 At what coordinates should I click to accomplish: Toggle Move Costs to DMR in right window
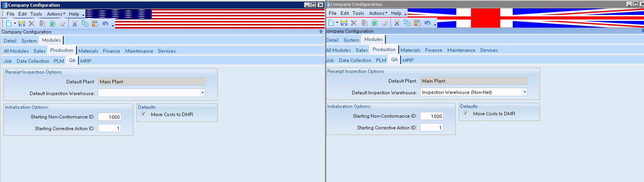click(x=466, y=113)
